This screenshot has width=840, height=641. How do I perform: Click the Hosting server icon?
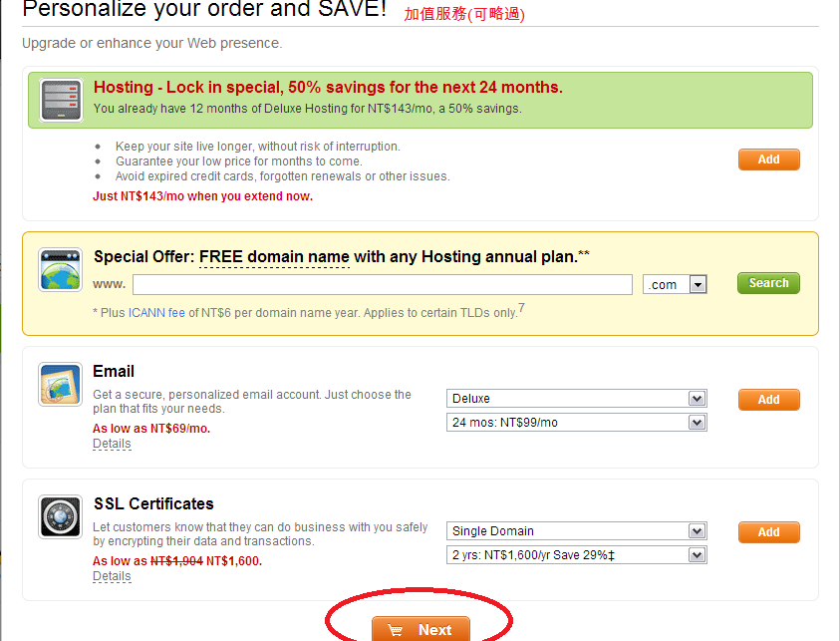click(x=61, y=101)
